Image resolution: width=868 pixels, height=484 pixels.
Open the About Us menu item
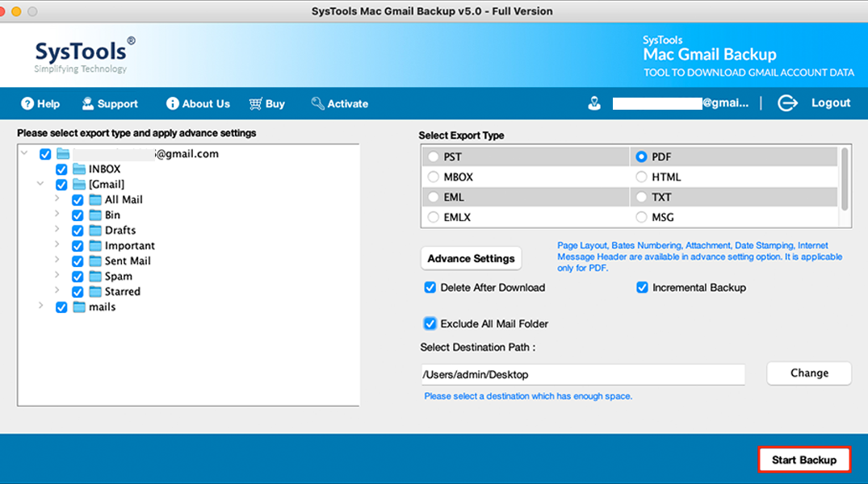click(198, 103)
